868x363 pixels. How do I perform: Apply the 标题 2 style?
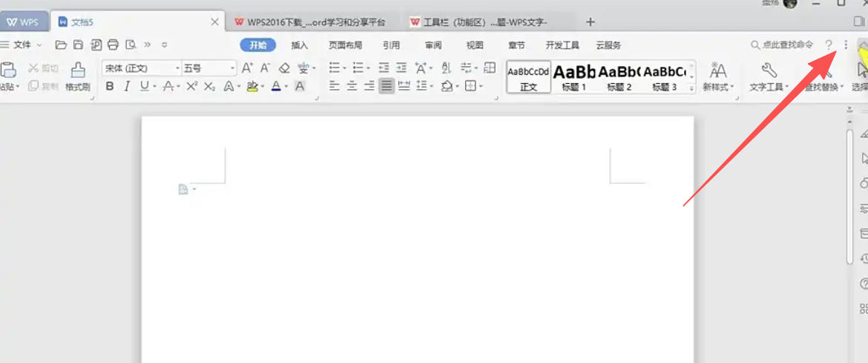point(619,77)
